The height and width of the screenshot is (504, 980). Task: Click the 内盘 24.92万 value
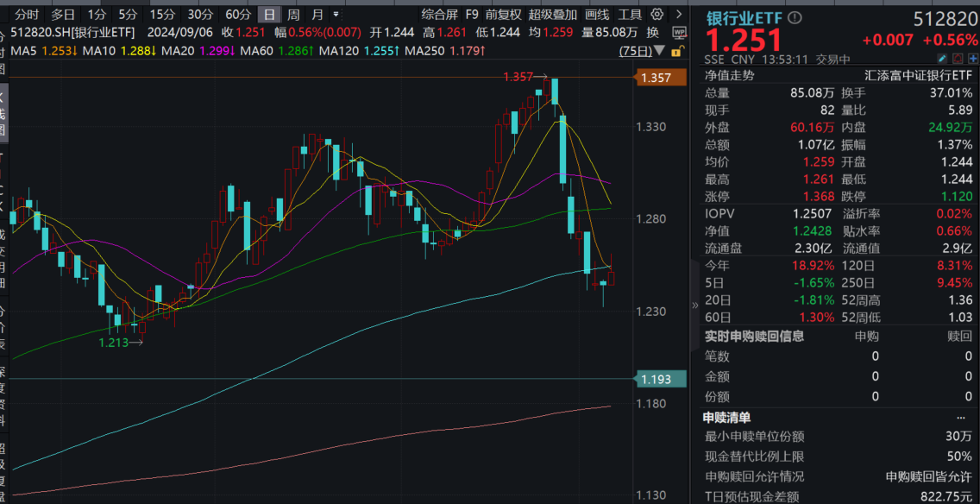tap(951, 128)
